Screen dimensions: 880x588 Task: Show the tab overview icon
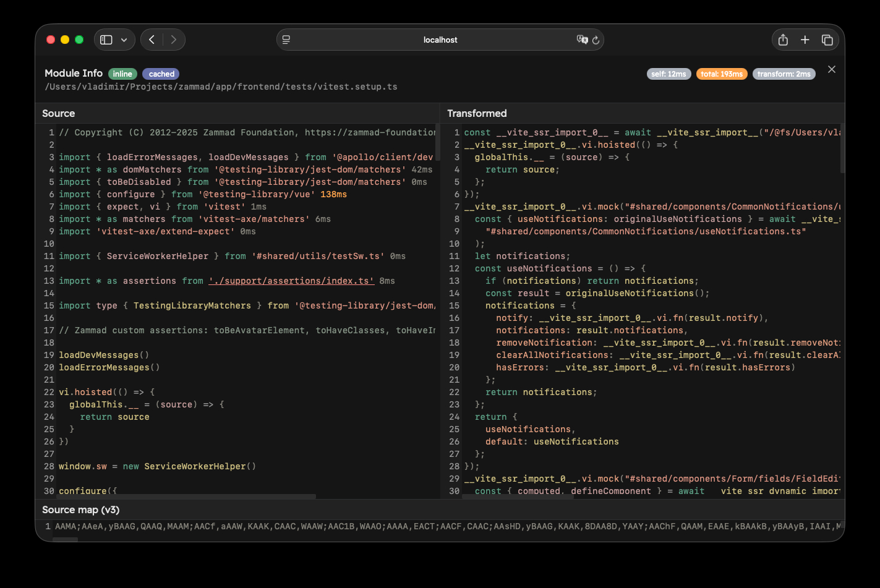click(x=827, y=40)
